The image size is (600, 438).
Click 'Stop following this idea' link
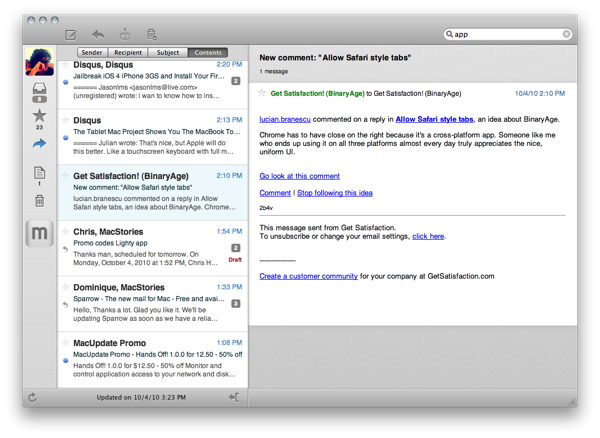[335, 193]
